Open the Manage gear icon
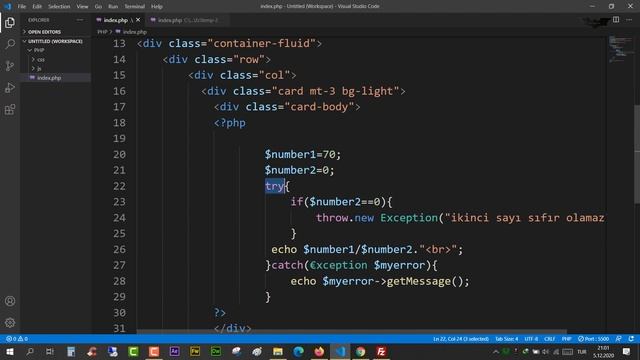This screenshot has height=360, width=640. [x=10, y=323]
